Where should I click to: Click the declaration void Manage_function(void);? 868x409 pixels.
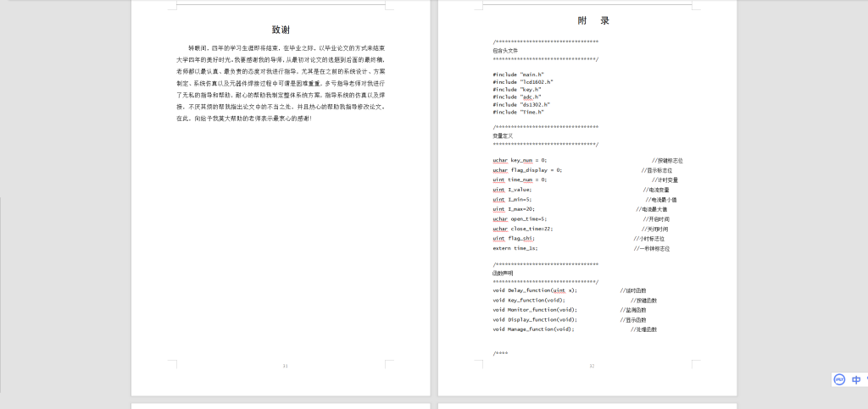point(534,329)
